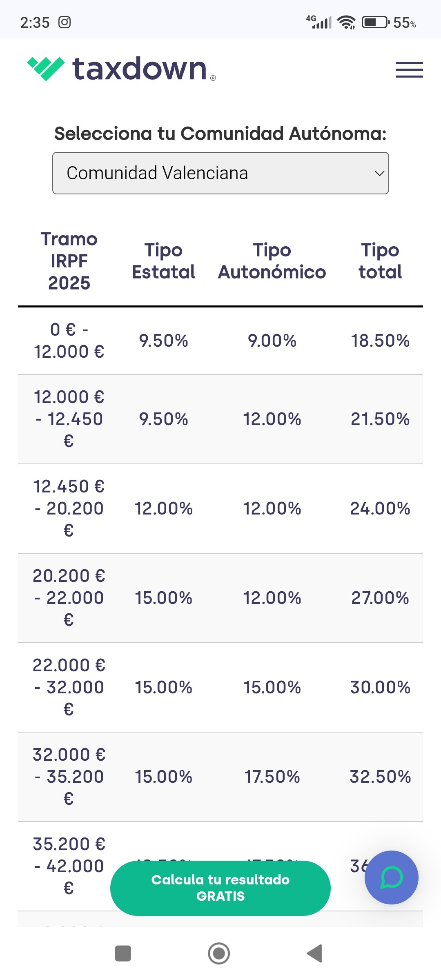Select the 22.000 € - 32.000 € bracket
Screen dimensions: 441x980
[x=69, y=687]
